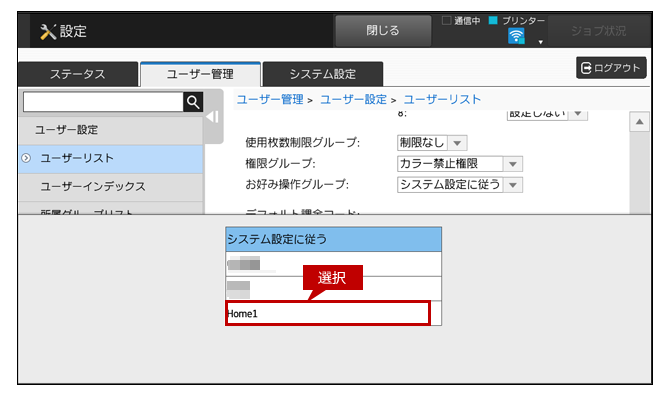The height and width of the screenshot is (396, 670).
Task: Click ユーザー設定 breadcrumb link
Action: 353,100
